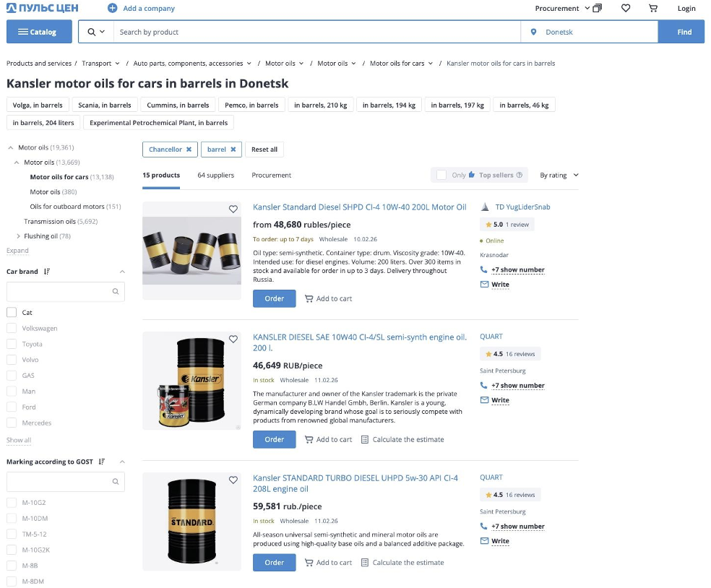This screenshot has height=588, width=711.
Task: Check the Cat car brand checkbox
Action: click(x=12, y=312)
